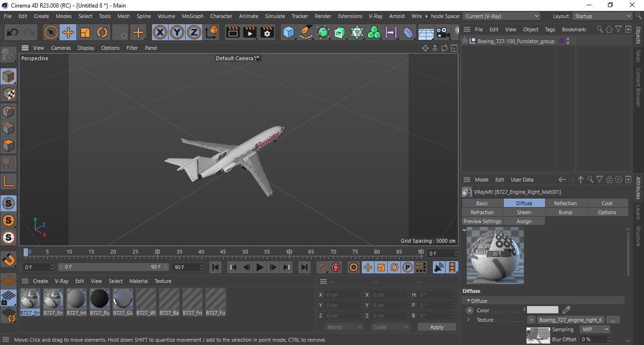Open Sampling MIP dropdown
Image resolution: width=644 pixels, height=345 pixels.
tap(596, 329)
